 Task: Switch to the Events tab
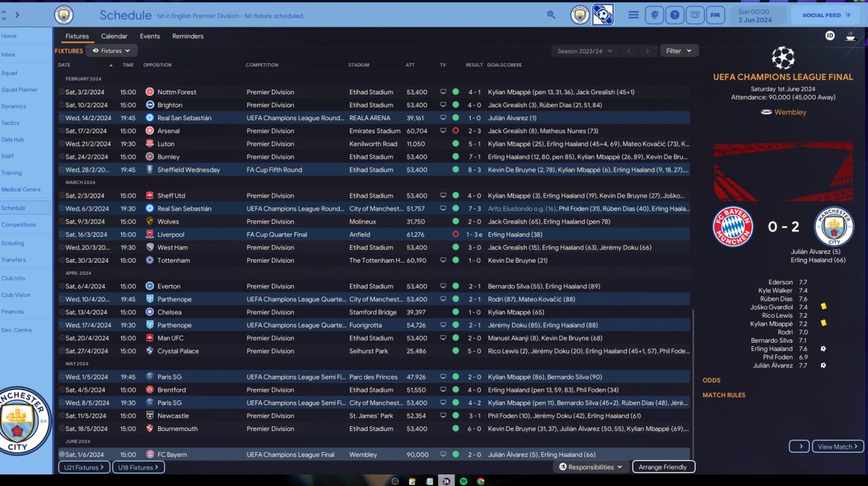pyautogui.click(x=150, y=36)
